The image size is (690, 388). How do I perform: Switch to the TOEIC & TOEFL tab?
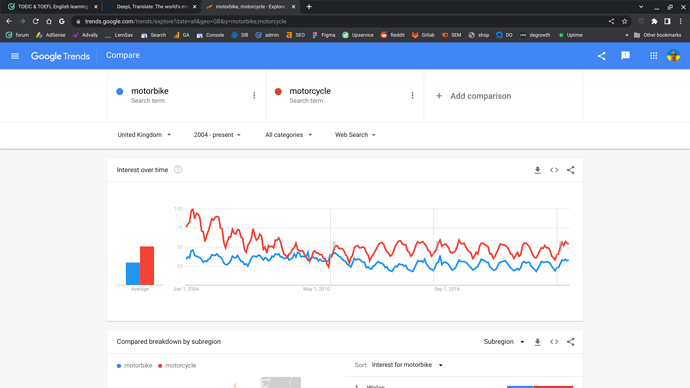(x=53, y=7)
